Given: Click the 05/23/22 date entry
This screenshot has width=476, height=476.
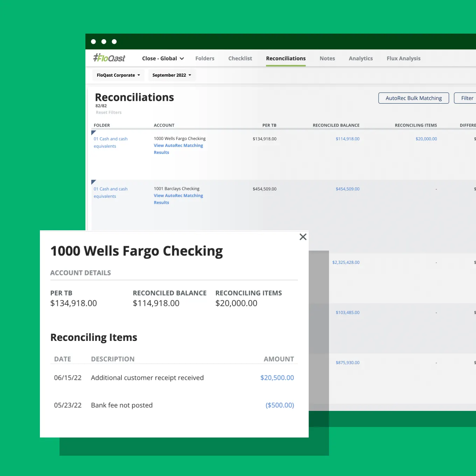Looking at the screenshot, I should (68, 405).
